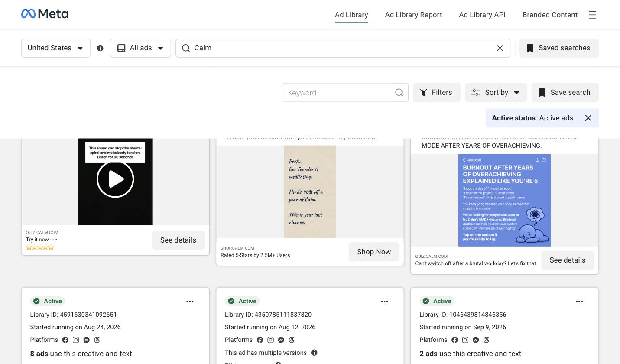Open the Branded Content tab
Screen dimensions: 620x364
(x=550, y=15)
